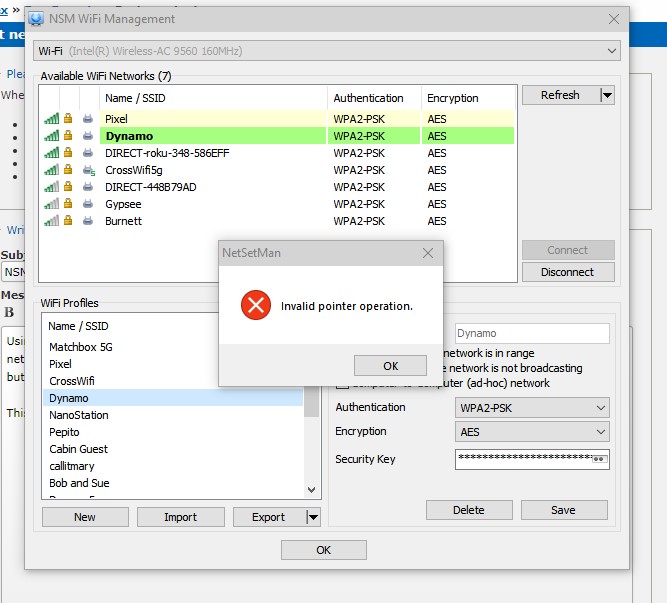Click the Import button
This screenshot has width=667, height=603.
point(180,517)
